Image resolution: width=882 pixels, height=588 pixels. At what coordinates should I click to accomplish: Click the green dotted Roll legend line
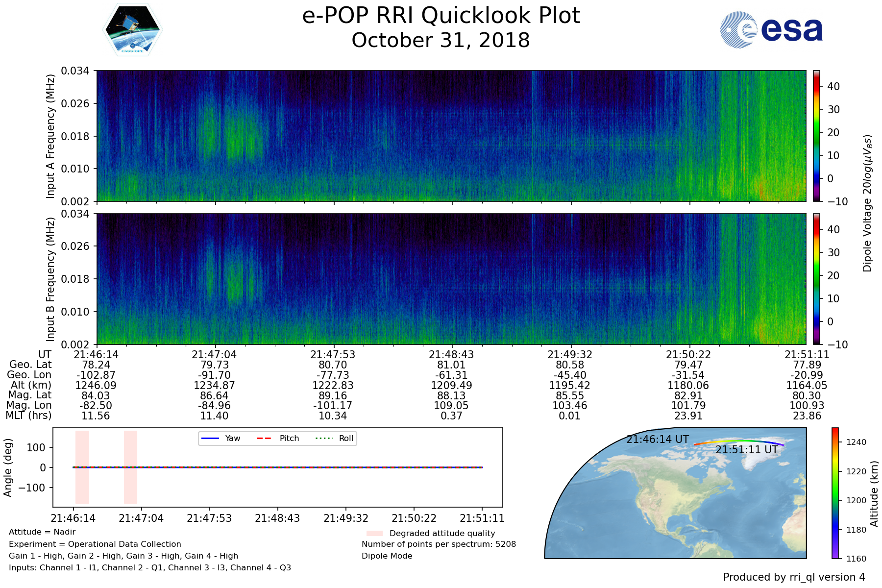click(x=323, y=439)
